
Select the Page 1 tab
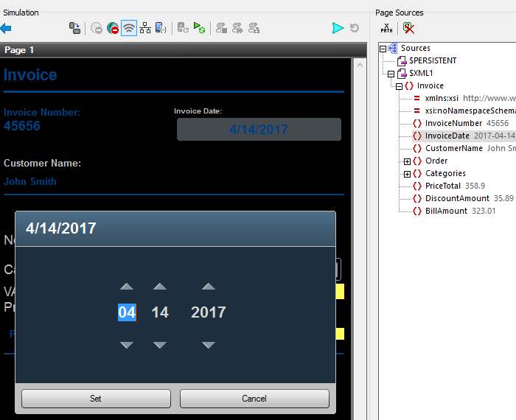[20, 50]
